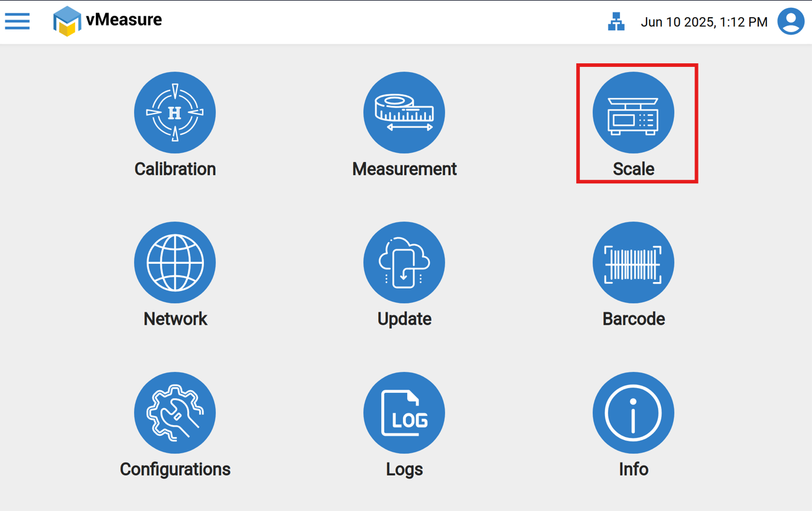Click the date and time display

(x=704, y=22)
